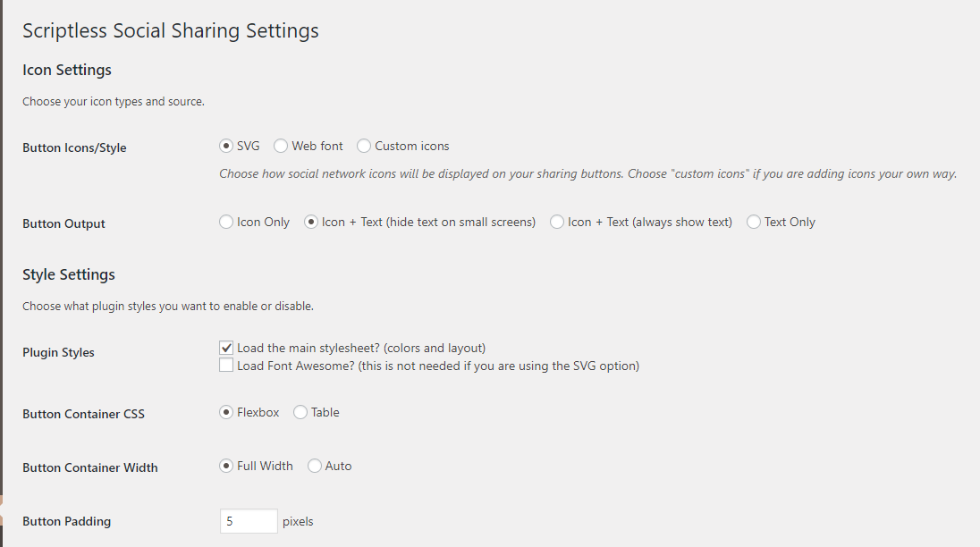Click the Style Settings section heading
The width and height of the screenshot is (980, 547).
tap(69, 274)
